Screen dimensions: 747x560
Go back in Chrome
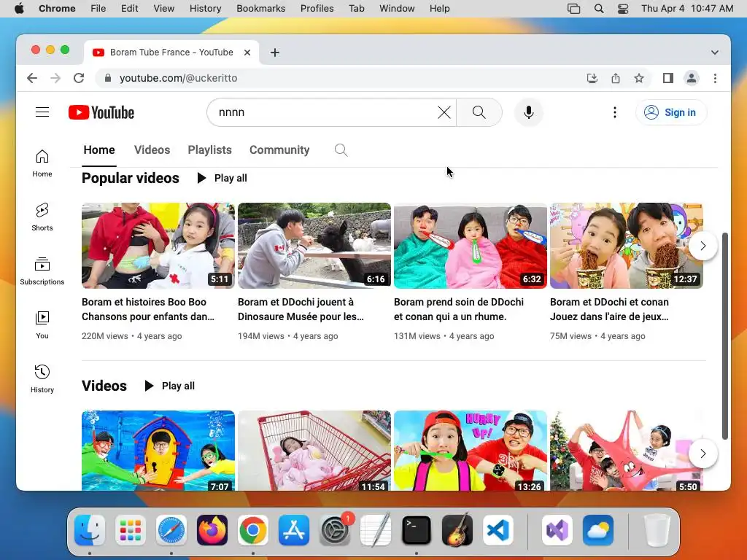coord(32,78)
